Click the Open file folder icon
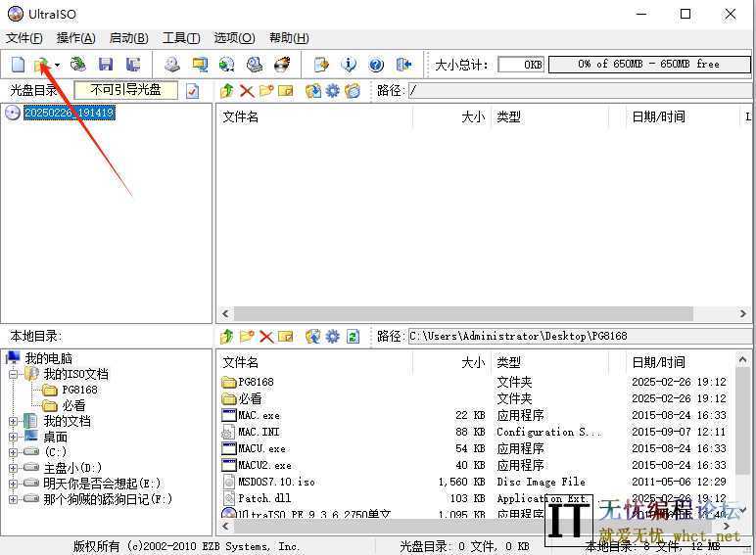Viewport: 756px width, 555px height. pos(41,65)
